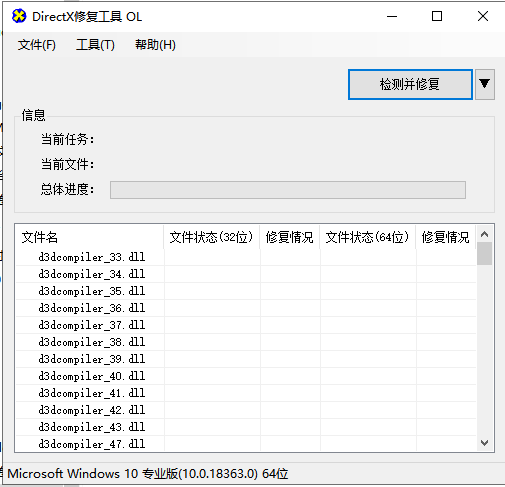Open the 文件(F) menu
The width and height of the screenshot is (505, 487).
tap(37, 45)
